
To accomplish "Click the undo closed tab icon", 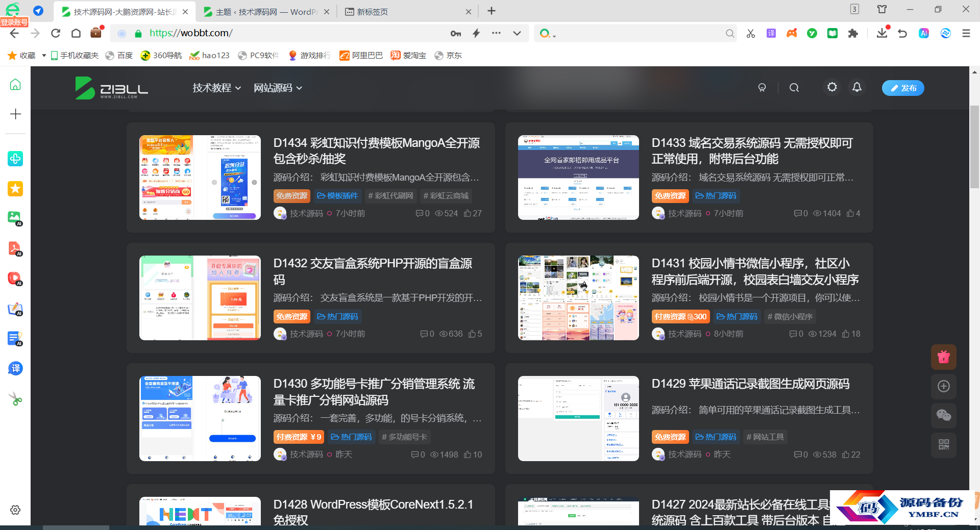I will 902,33.
